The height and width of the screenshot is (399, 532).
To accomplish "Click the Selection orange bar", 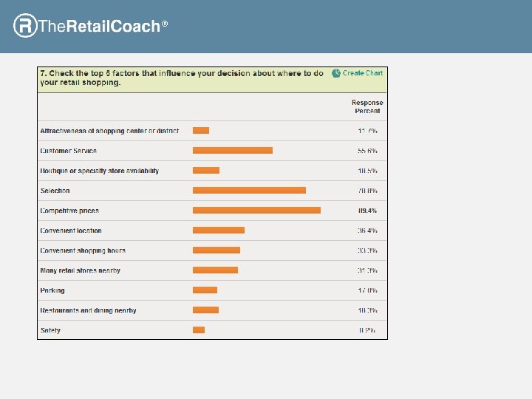I will point(249,191).
